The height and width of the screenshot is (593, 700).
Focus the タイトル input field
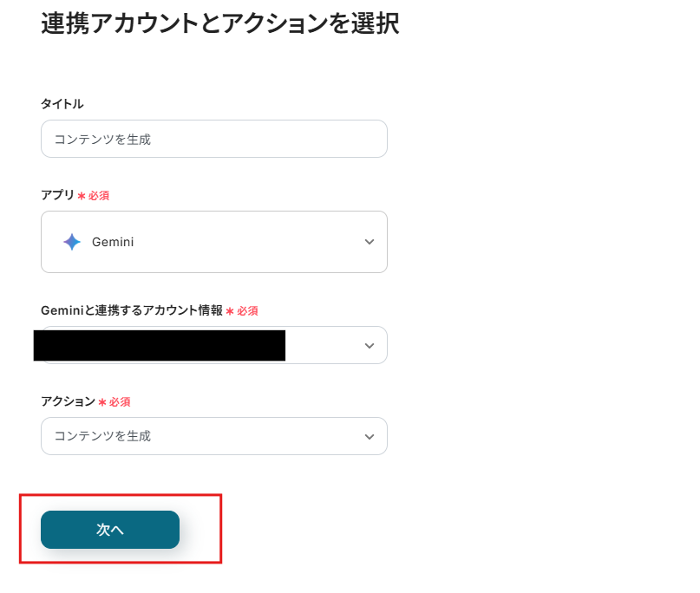click(213, 139)
